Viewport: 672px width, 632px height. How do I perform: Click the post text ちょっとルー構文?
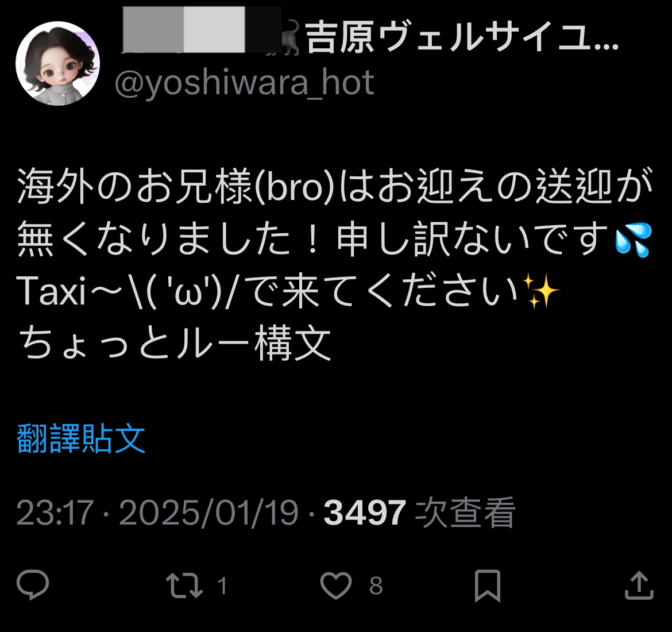[174, 343]
